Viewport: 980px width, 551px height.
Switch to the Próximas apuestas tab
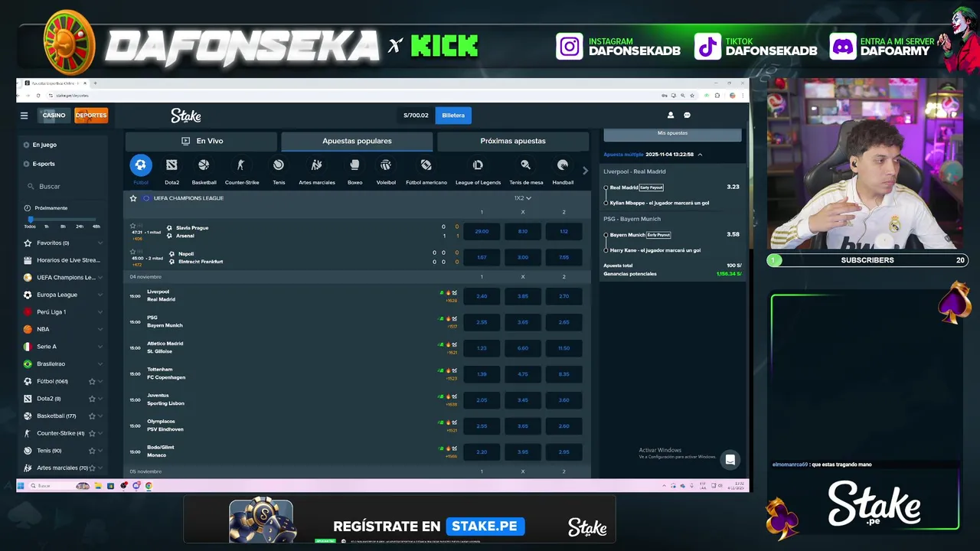coord(513,141)
